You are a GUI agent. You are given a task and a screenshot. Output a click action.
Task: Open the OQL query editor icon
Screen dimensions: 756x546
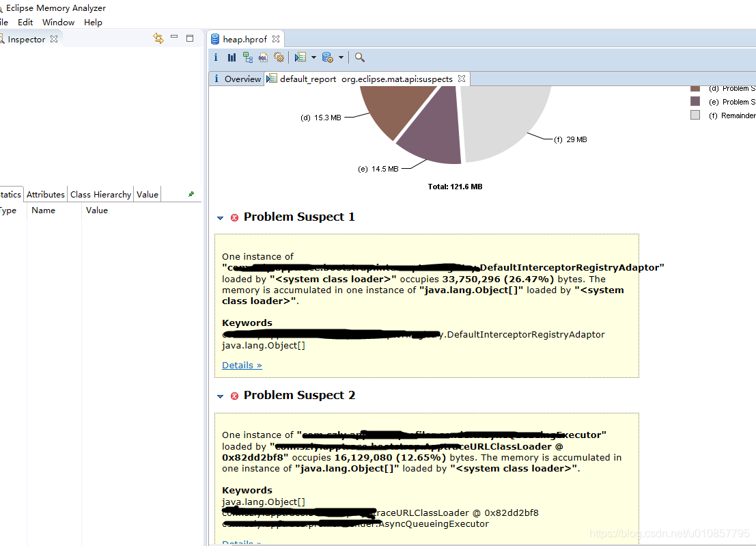(x=263, y=57)
